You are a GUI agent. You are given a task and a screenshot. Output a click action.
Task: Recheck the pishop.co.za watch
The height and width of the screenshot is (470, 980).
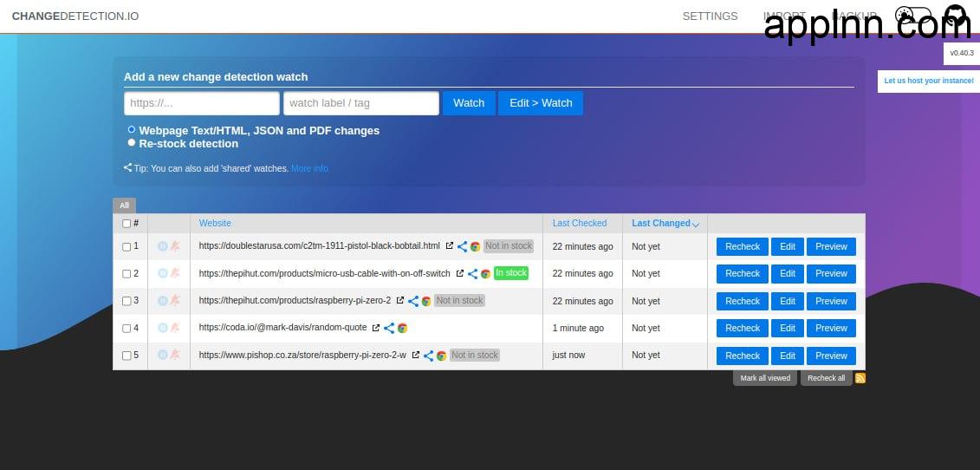(743, 356)
